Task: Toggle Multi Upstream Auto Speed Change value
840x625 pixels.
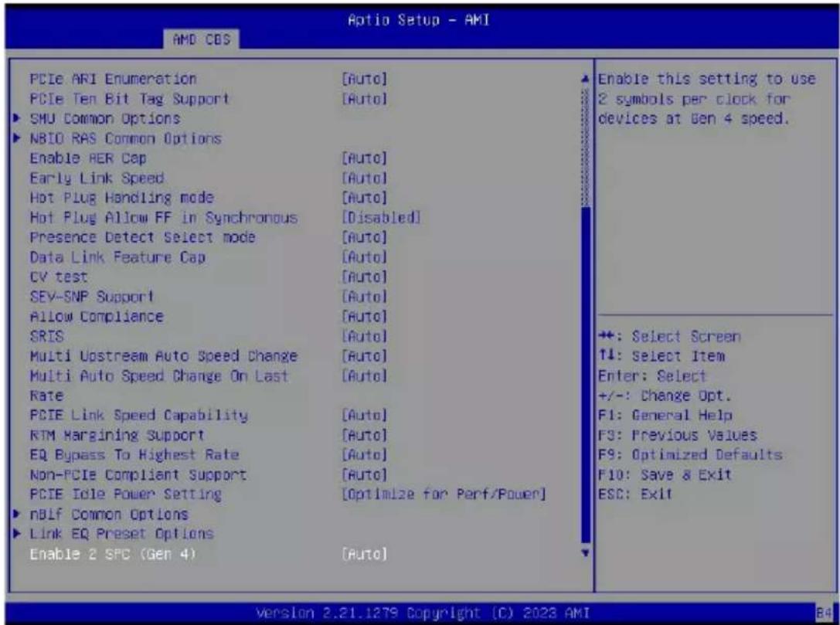Action: point(364,356)
